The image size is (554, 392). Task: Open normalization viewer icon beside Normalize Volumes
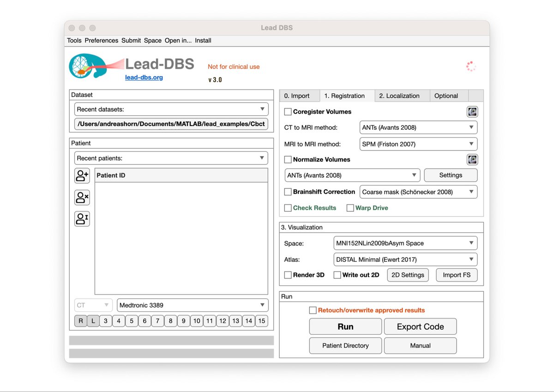point(472,160)
